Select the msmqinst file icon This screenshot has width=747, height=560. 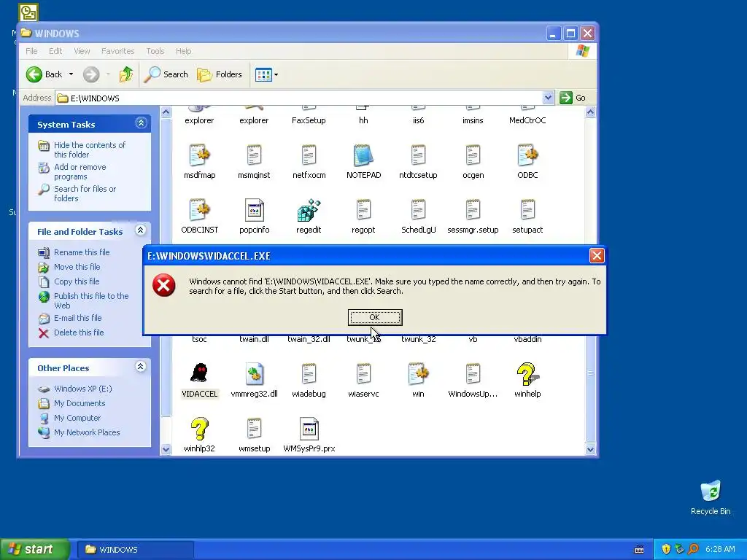(x=254, y=155)
